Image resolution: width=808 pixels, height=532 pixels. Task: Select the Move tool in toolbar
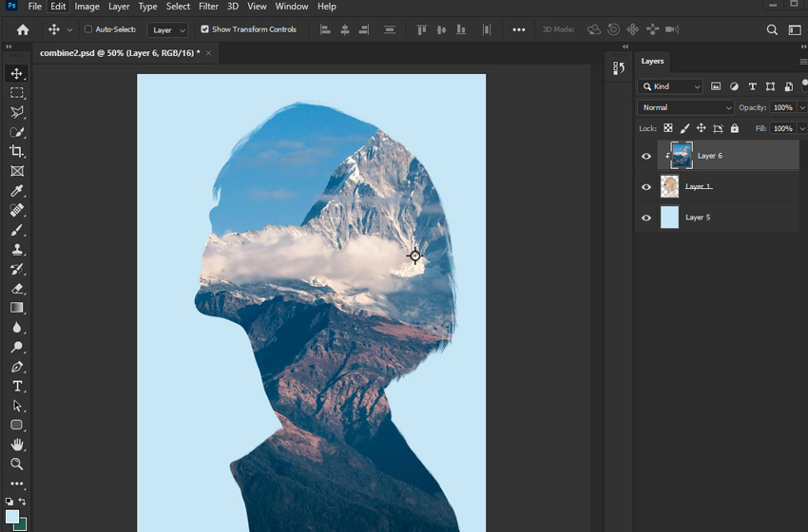16,73
